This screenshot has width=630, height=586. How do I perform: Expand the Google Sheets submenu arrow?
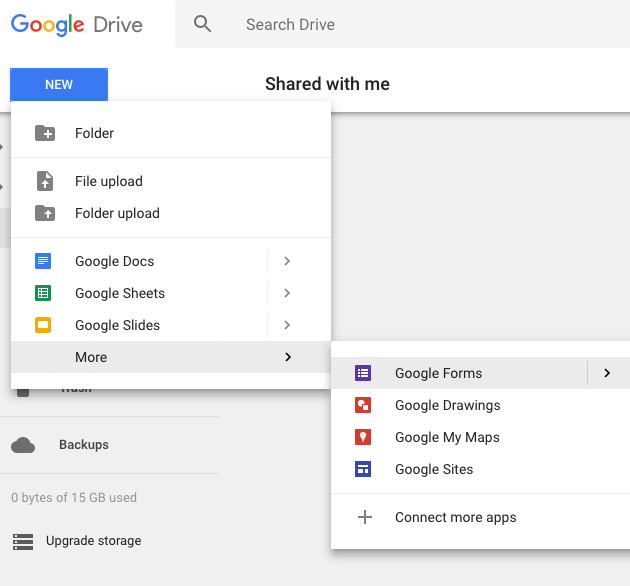click(287, 293)
